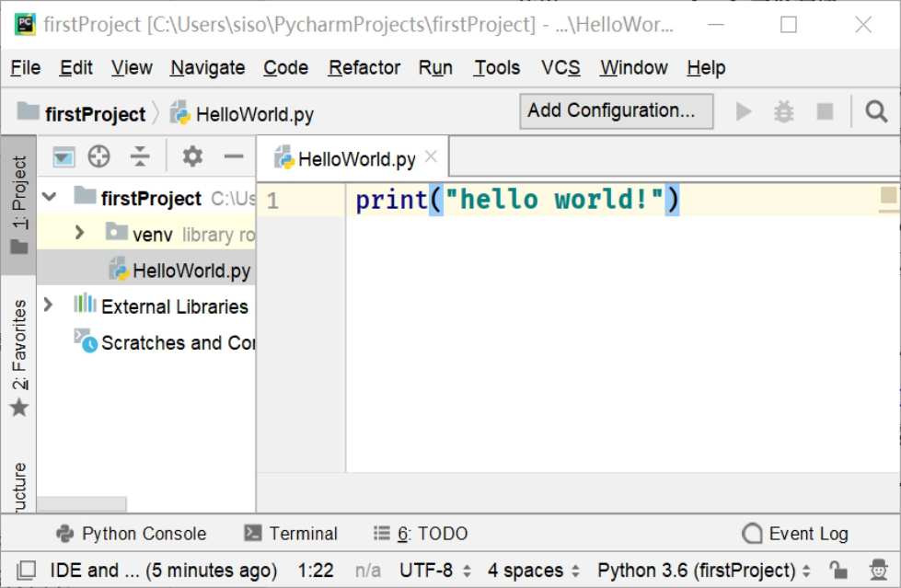Screen dimensions: 901x588
Task: Change UTF-8 file encoding selector
Action: 435,571
